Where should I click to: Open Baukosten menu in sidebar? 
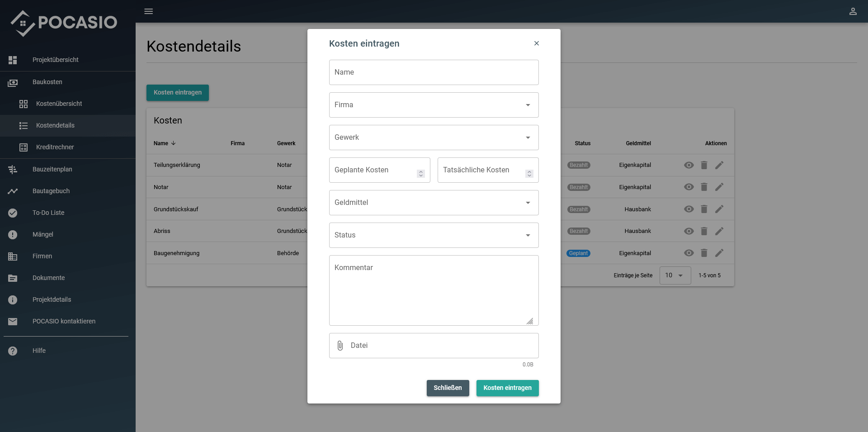pyautogui.click(x=68, y=82)
